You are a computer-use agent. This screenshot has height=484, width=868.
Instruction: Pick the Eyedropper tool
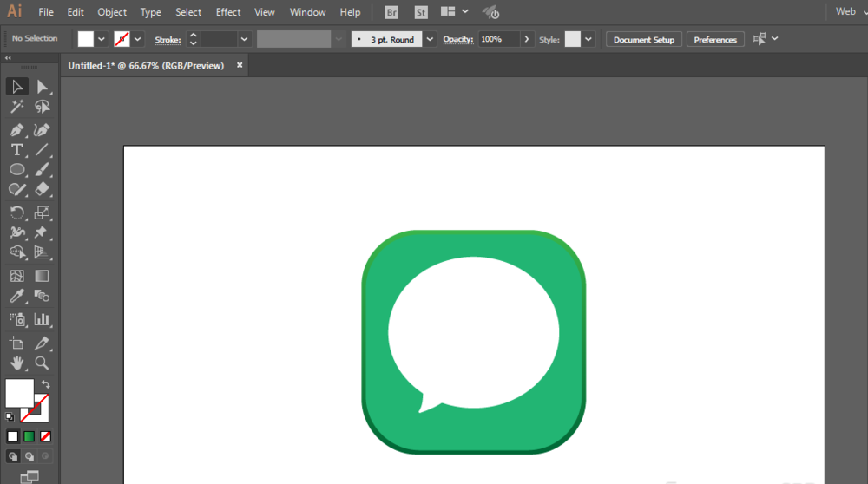point(16,296)
